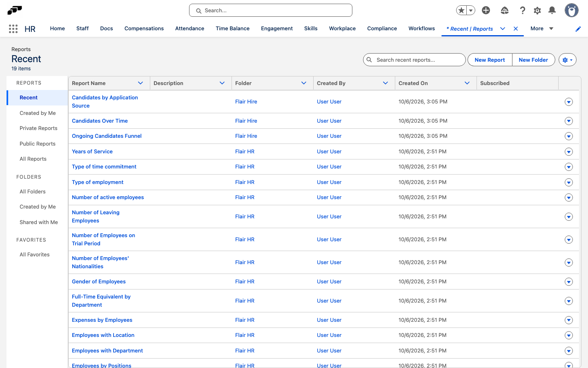Open the row actions for Employees with Department
The width and height of the screenshot is (588, 368).
[569, 351]
